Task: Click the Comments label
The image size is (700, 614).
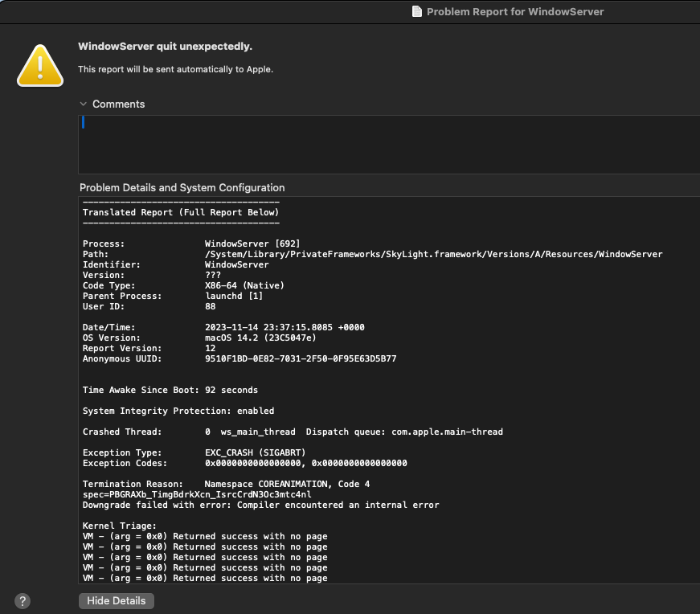Action: coord(119,104)
